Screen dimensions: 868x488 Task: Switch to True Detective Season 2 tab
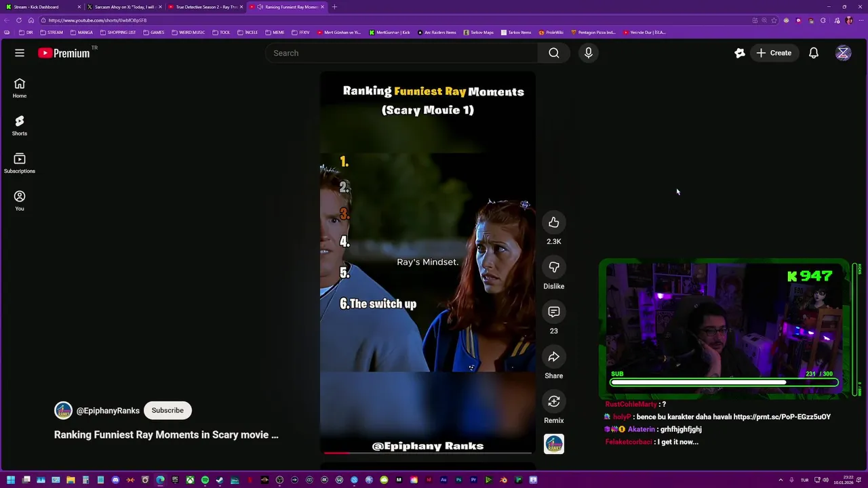pyautogui.click(x=205, y=7)
